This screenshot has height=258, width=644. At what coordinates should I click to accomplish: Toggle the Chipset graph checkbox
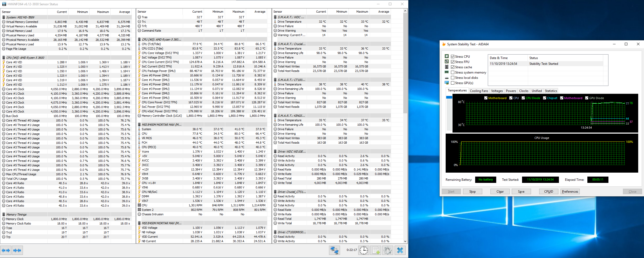coord(545,98)
